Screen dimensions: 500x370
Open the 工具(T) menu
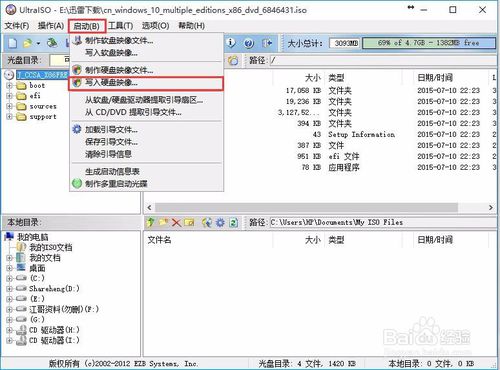[x=121, y=26]
